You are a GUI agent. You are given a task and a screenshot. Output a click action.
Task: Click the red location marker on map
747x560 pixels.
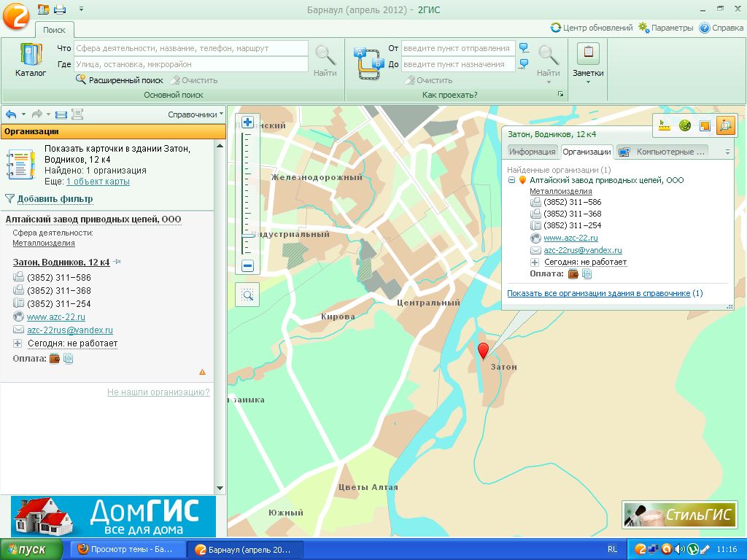pyautogui.click(x=482, y=351)
